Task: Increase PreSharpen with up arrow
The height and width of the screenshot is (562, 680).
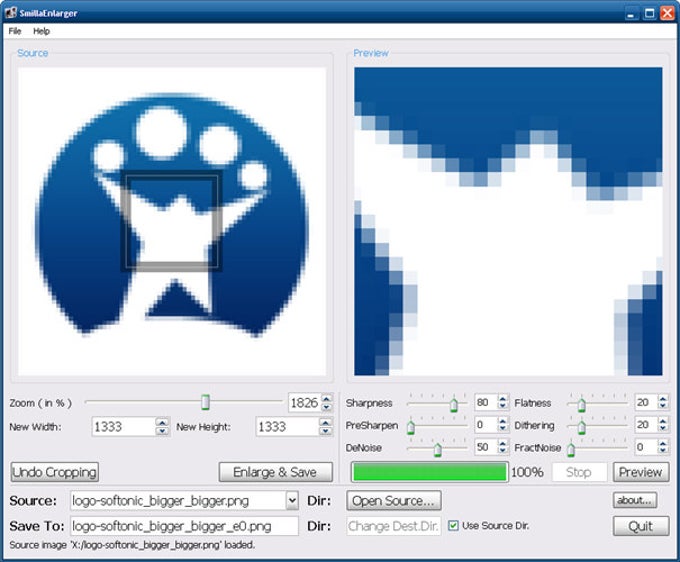Action: click(503, 421)
